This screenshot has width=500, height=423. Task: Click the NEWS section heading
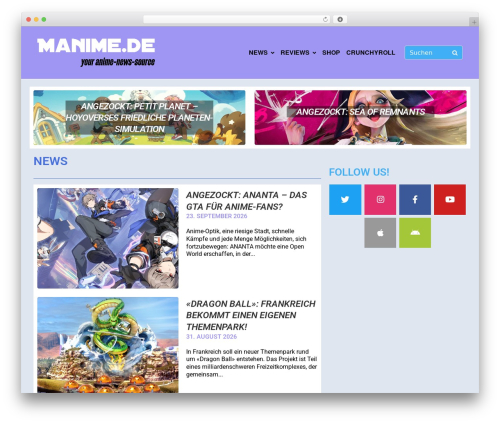tap(50, 161)
